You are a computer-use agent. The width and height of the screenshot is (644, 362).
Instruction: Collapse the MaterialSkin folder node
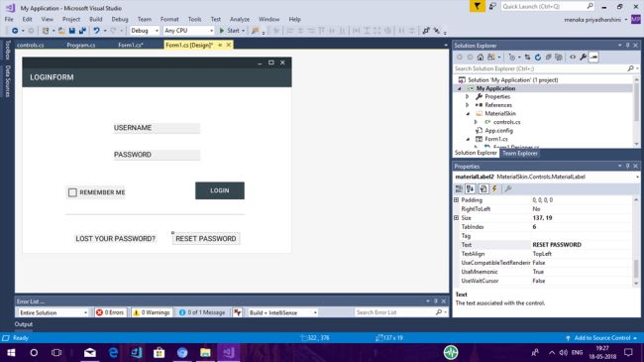tap(468, 113)
